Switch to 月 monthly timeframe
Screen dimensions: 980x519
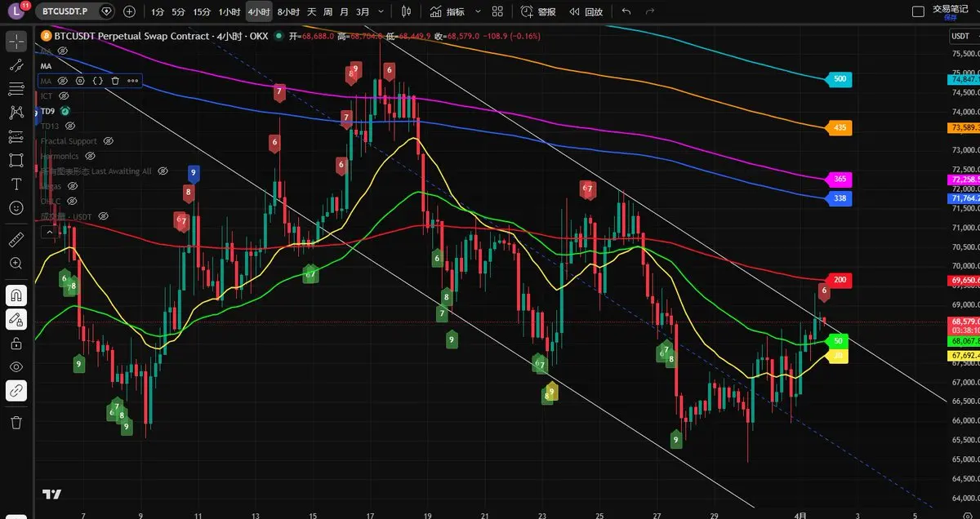click(344, 11)
